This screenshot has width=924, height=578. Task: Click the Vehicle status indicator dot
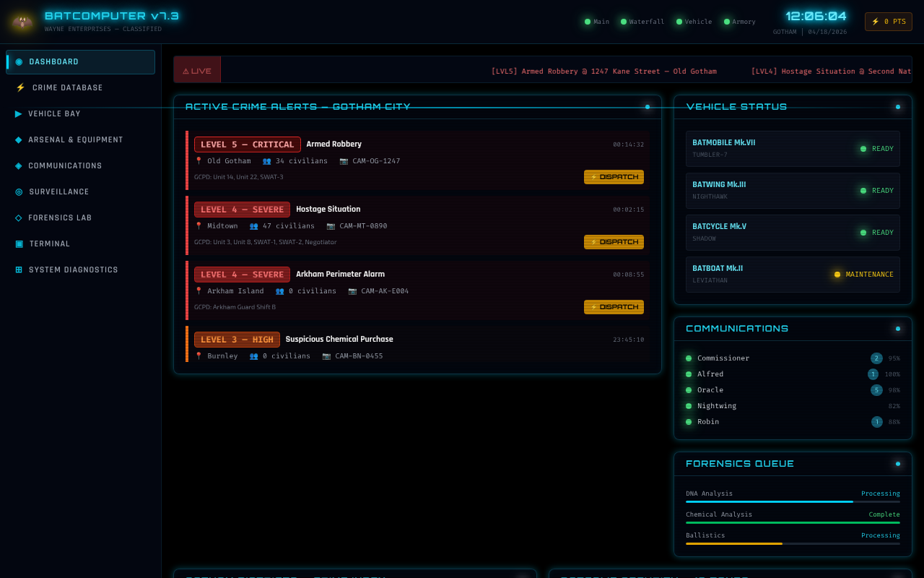click(679, 22)
